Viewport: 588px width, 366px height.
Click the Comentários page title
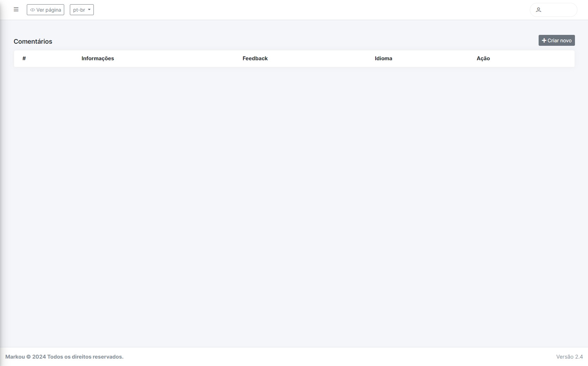pos(33,42)
